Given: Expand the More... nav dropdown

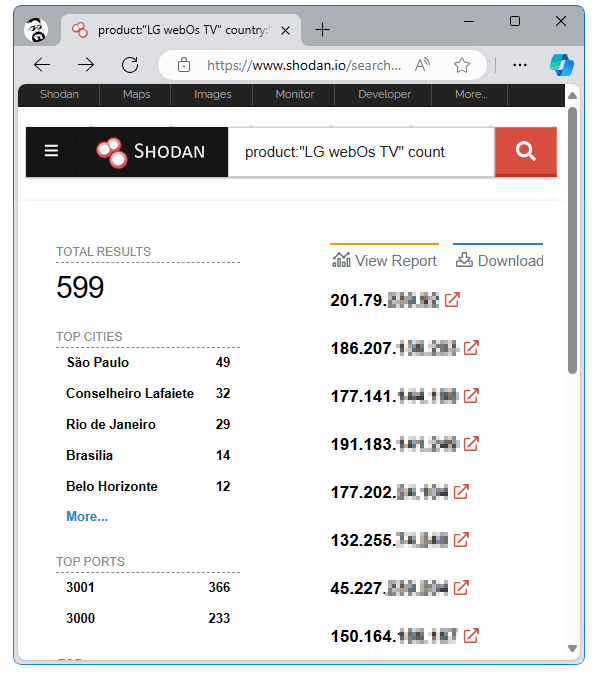Looking at the screenshot, I should 471,94.
